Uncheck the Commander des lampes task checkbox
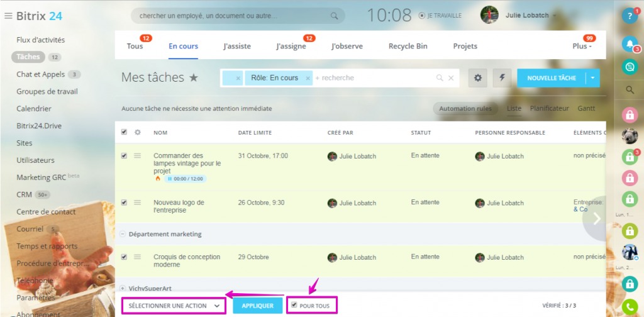 (124, 155)
